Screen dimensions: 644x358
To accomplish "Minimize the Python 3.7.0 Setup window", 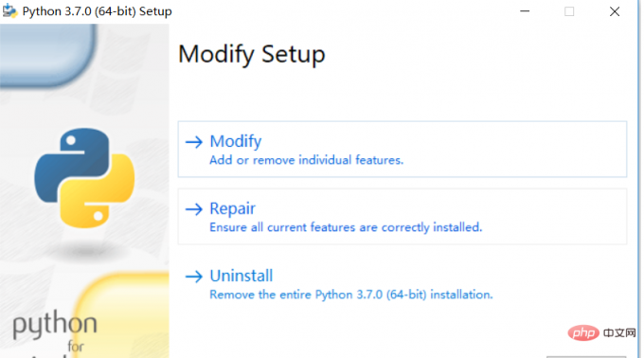I will [525, 11].
